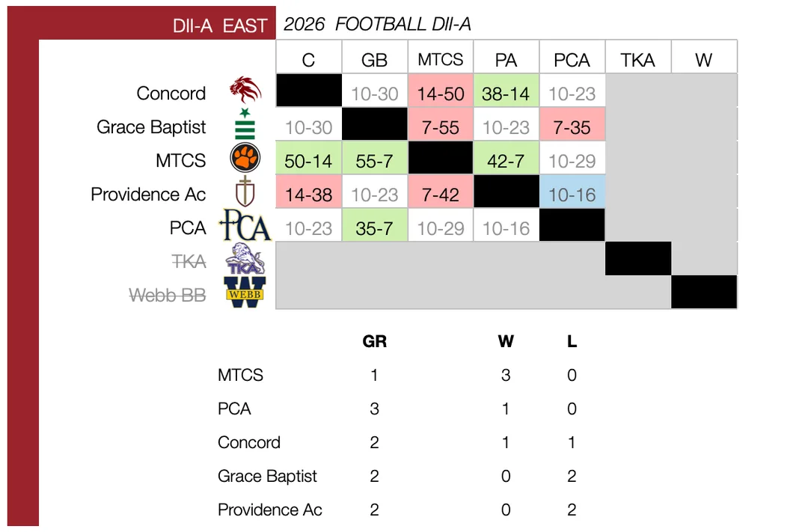
Task: Click the DII-A EAST banner title
Action: [x=220, y=25]
